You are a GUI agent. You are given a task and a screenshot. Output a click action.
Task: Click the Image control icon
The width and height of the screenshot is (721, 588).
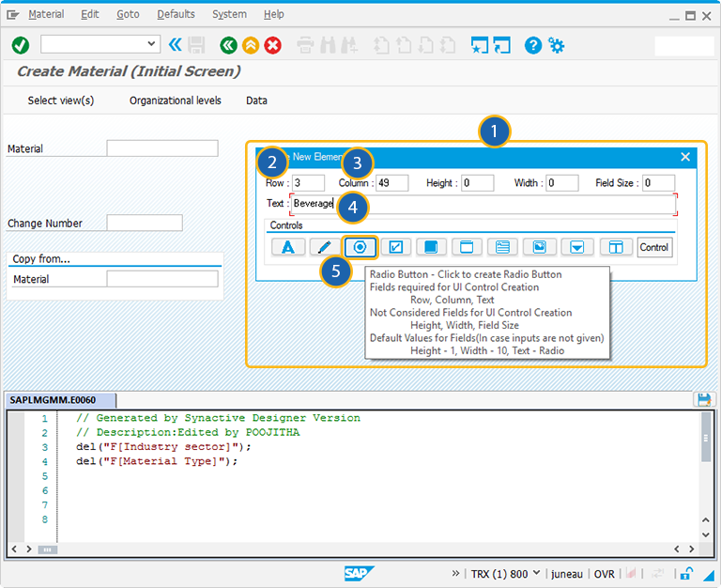click(x=540, y=247)
